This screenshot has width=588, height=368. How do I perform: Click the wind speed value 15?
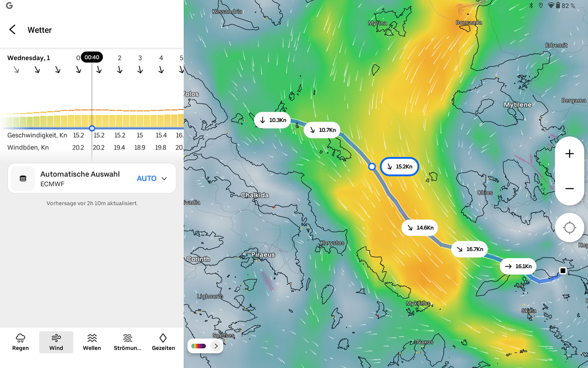140,135
